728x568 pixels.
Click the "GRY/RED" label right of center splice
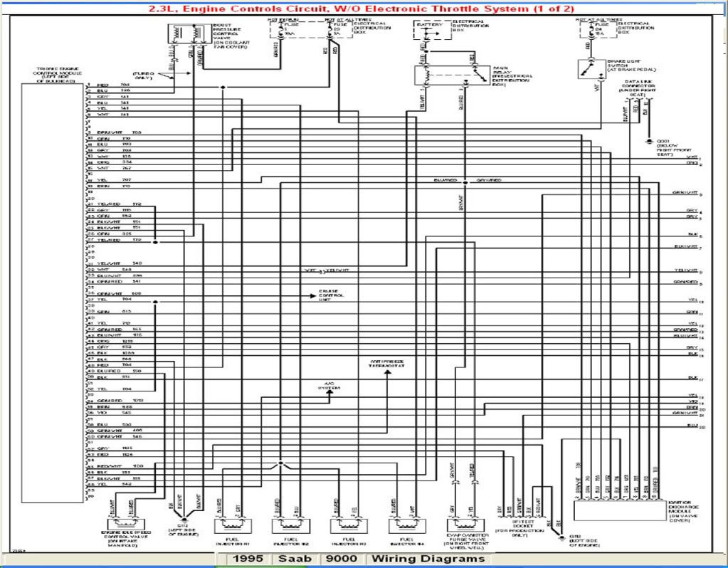(489, 180)
